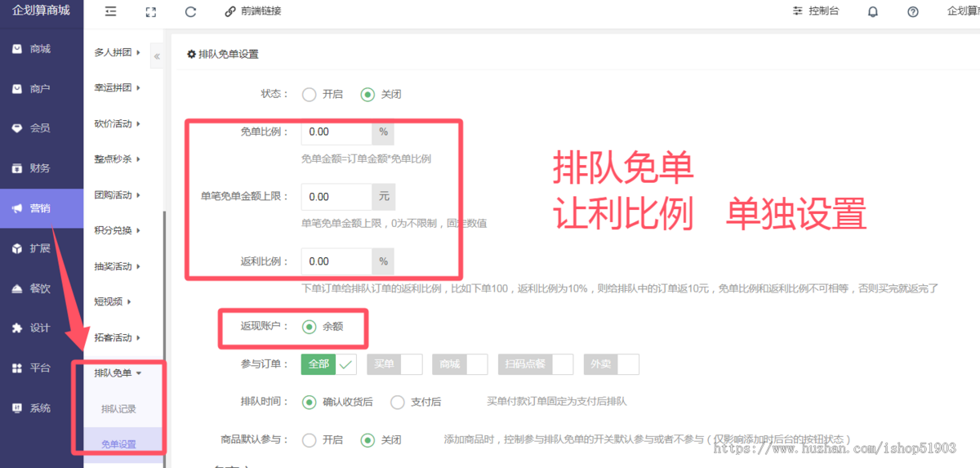
Task: Click the fullscreen icon in top bar
Action: point(150,11)
